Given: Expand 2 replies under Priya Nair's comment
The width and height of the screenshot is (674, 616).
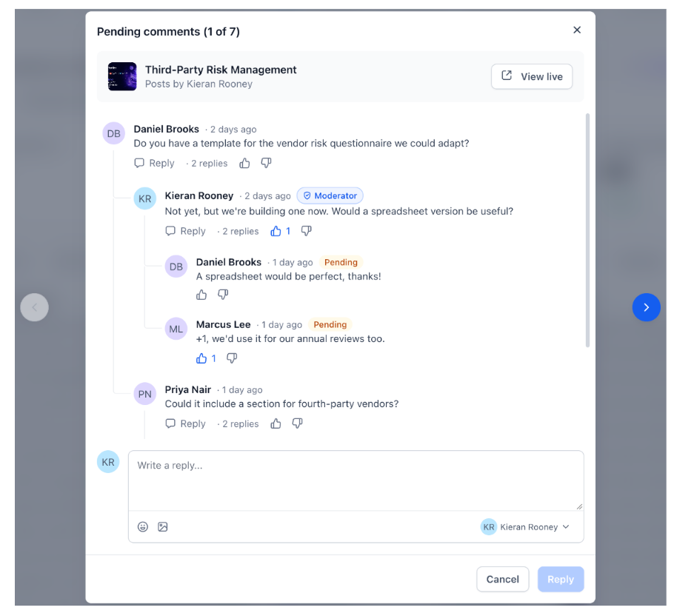Looking at the screenshot, I should click(x=241, y=424).
